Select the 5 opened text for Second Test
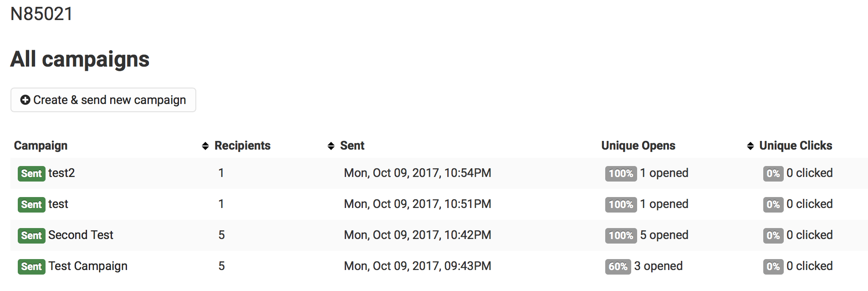Image resolution: width=868 pixels, height=291 pixels. click(x=664, y=235)
